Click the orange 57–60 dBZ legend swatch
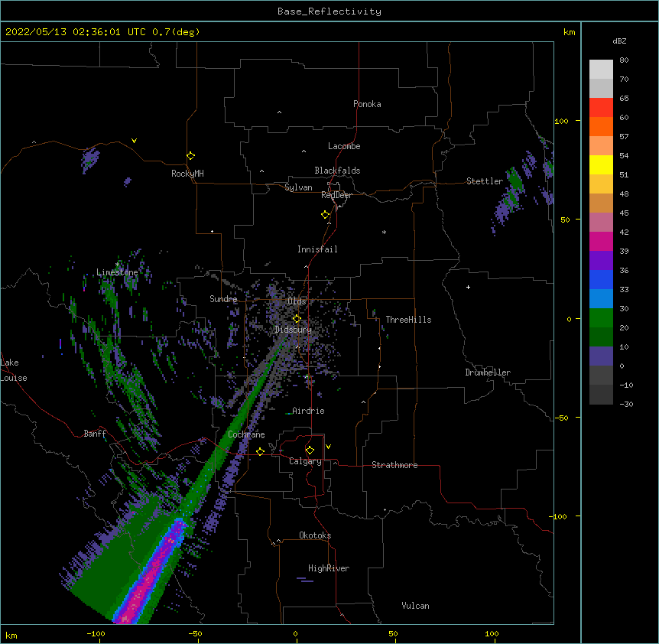The height and width of the screenshot is (644, 659). [601, 126]
